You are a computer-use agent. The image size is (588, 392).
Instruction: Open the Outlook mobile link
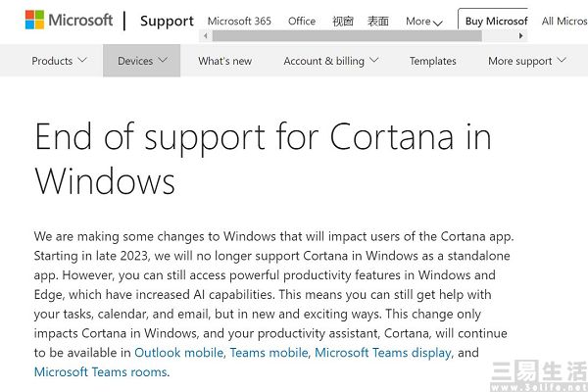179,353
